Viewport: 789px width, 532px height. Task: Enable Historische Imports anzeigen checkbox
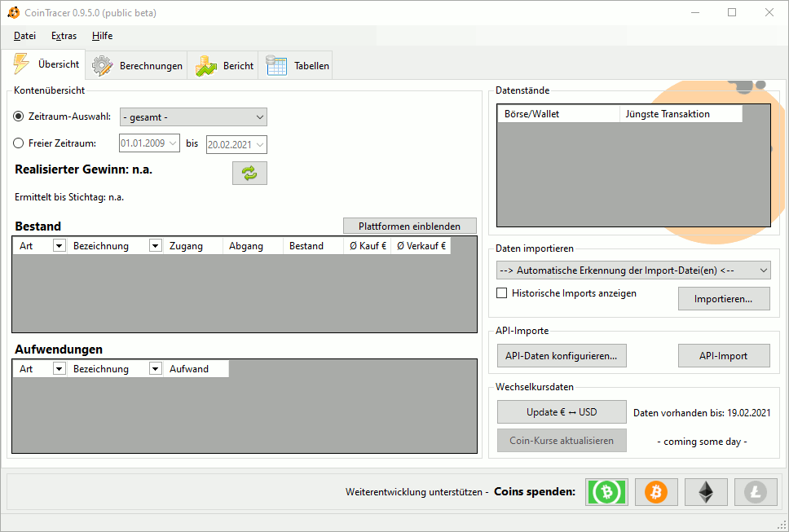click(501, 292)
